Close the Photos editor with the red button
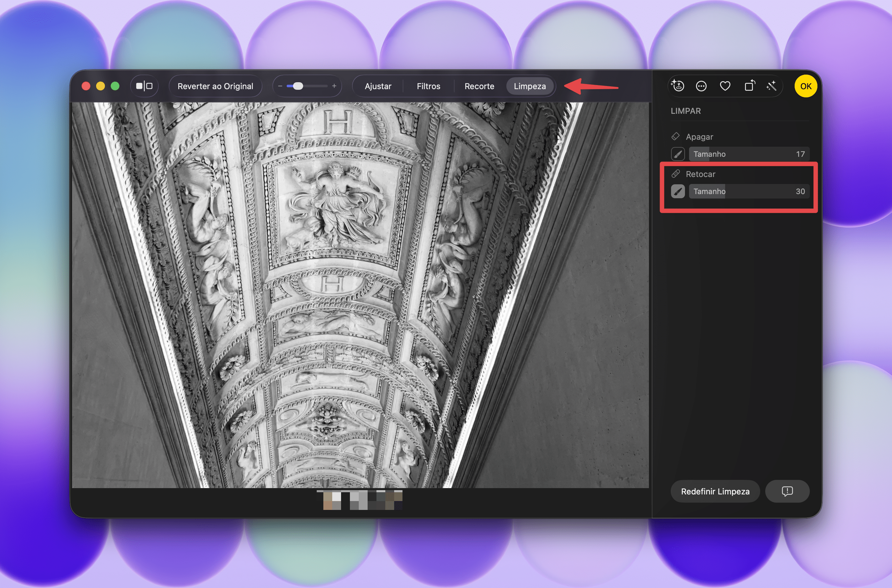Screen dimensions: 892x588 (x=86, y=86)
